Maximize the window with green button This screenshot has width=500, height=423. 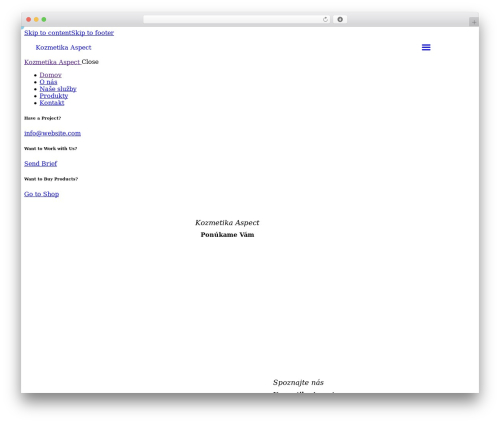coord(44,20)
